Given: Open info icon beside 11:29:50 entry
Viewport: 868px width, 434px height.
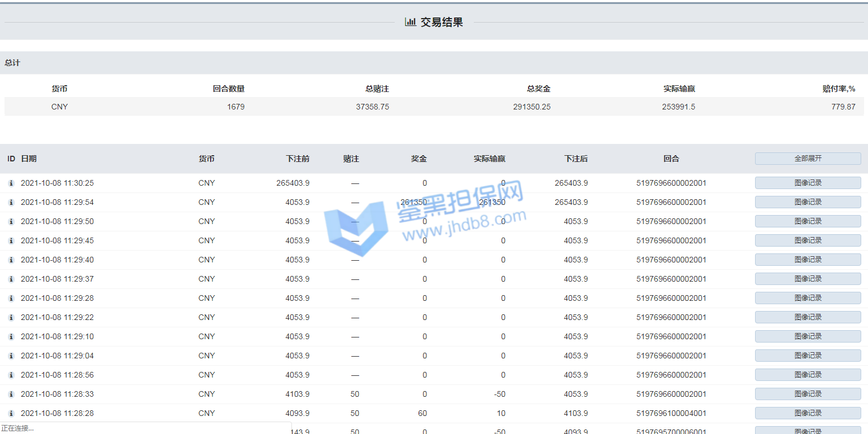Looking at the screenshot, I should (11, 221).
